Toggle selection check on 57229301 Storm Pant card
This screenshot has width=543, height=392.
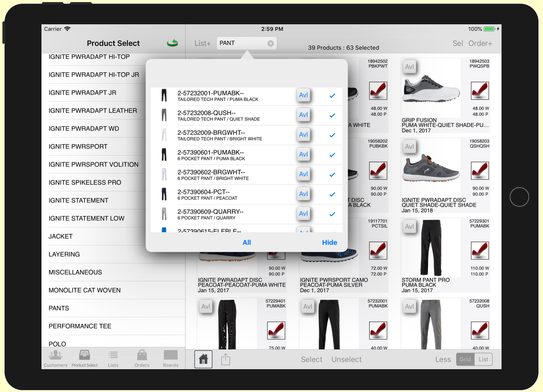480,251
